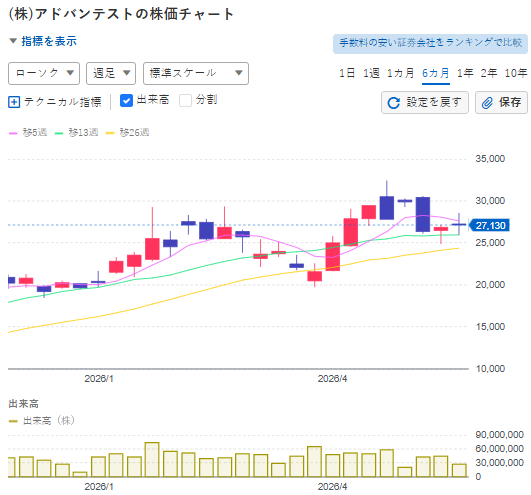Click the 2026/1 date label under price chart
This screenshot has width=531, height=495.
point(99,379)
